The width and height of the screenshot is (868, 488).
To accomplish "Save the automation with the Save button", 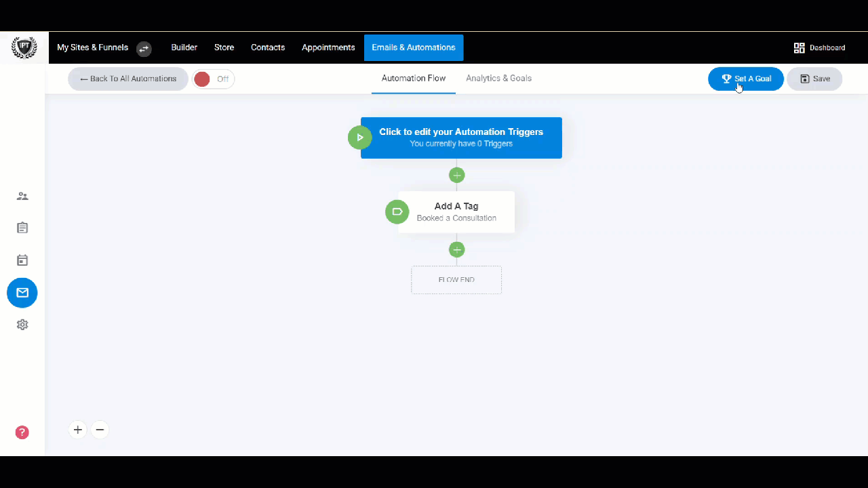I will (814, 79).
